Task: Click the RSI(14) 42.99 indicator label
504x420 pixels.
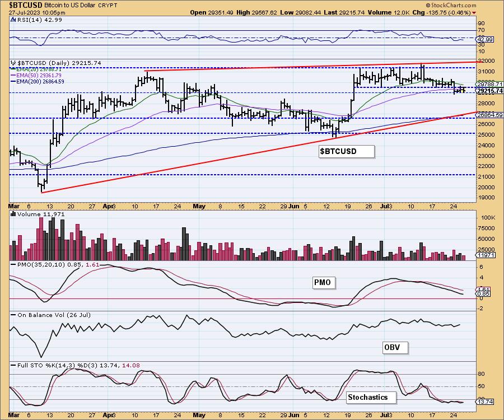Action: (39, 20)
